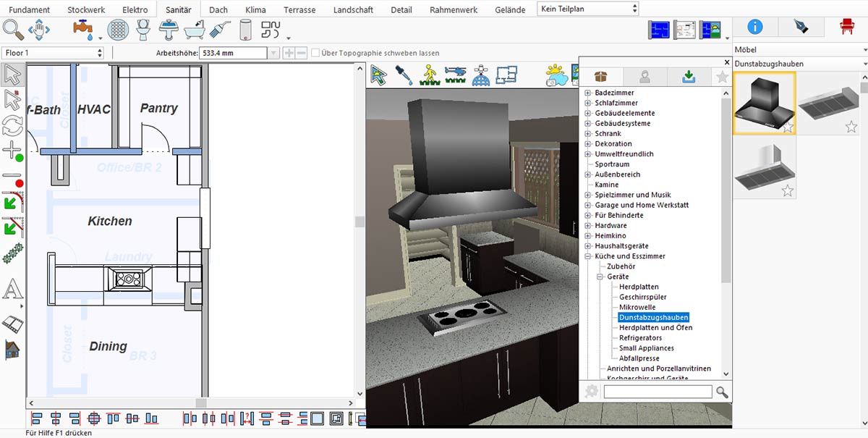Select the eyedropper tool in 3D view
868x438 pixels.
pyautogui.click(x=404, y=75)
